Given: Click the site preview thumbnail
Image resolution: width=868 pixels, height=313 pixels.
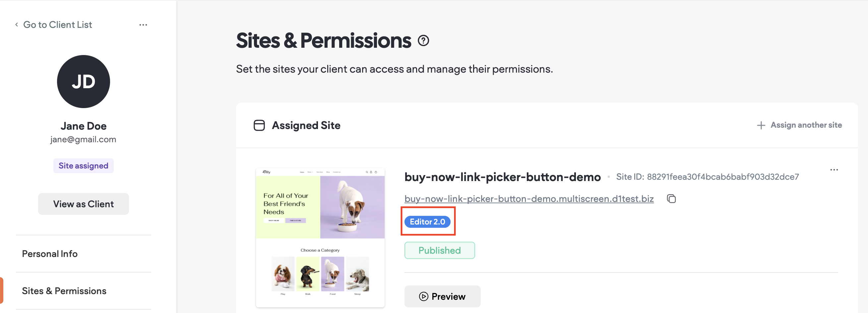Looking at the screenshot, I should tap(320, 237).
